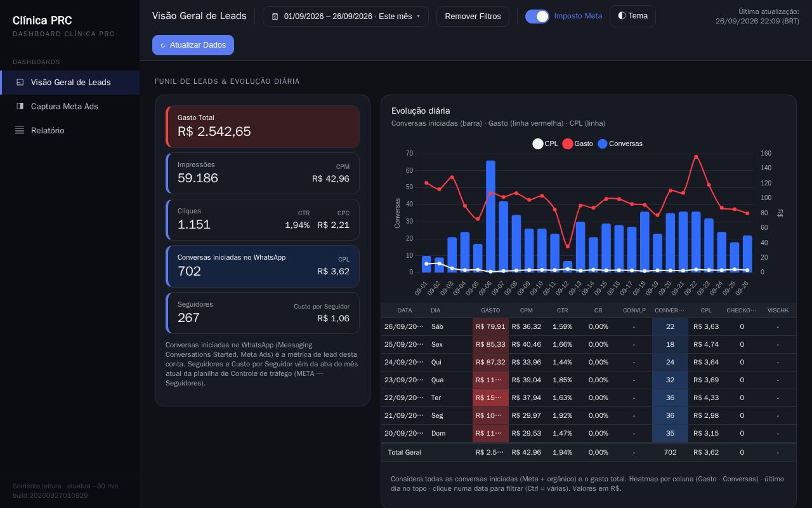Click the refresh icon on Atualizar Dados
812x508 pixels.
[163, 45]
